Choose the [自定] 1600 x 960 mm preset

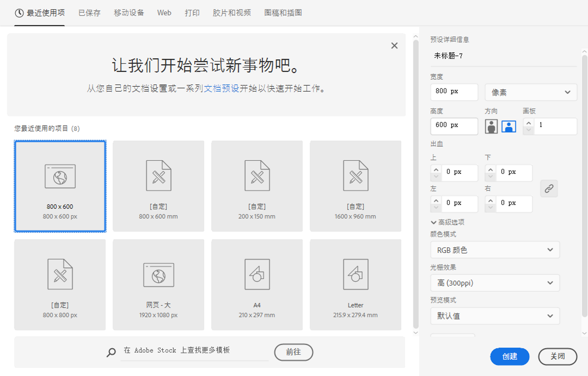click(355, 186)
